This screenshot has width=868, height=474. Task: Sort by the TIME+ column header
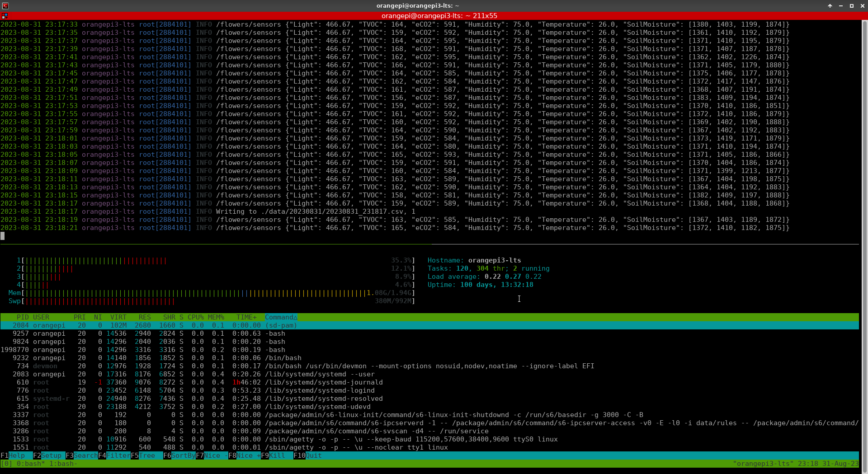tap(246, 317)
